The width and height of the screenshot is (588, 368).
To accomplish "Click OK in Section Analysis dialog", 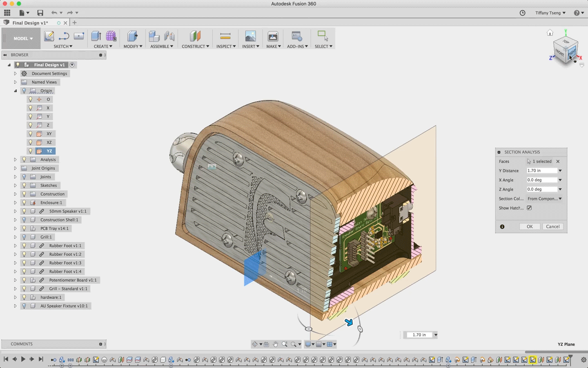I will coord(530,227).
